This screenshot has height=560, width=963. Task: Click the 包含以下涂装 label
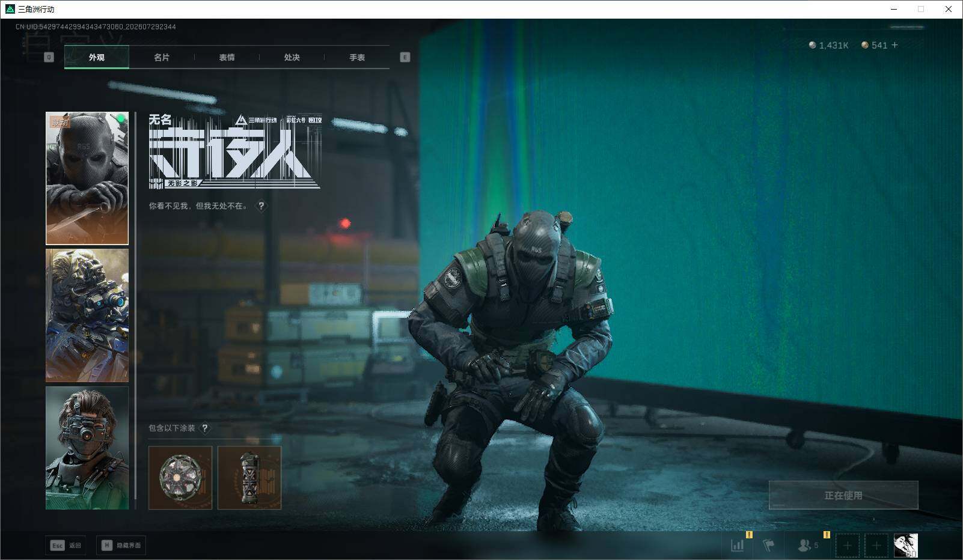(172, 428)
